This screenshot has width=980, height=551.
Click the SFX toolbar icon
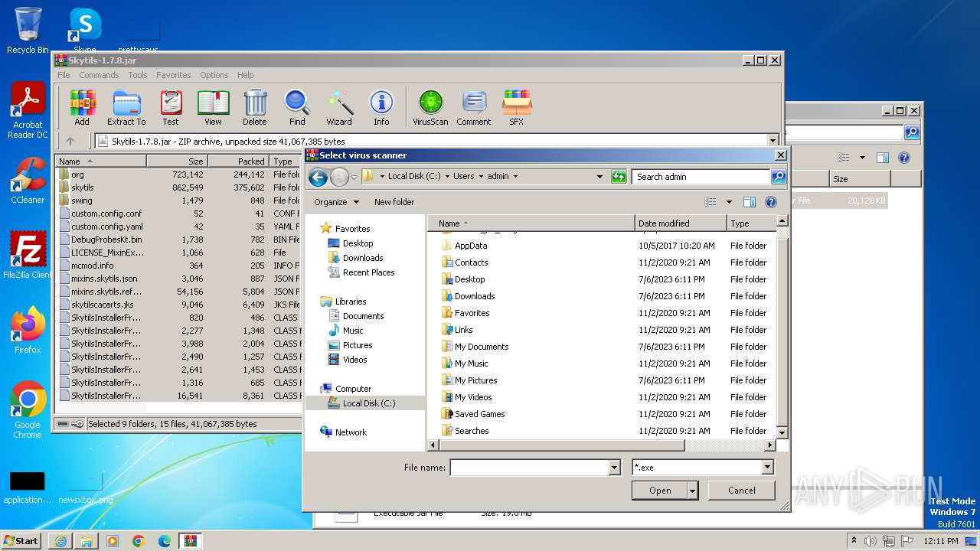[x=517, y=107]
